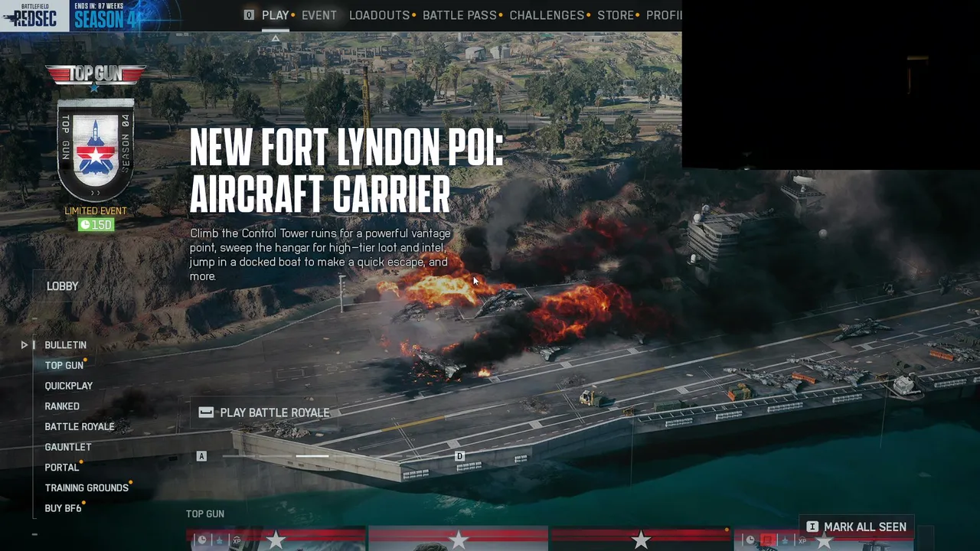Viewport: 980px width, 551px height.
Task: Click the arrow marker beside BULLETIN
Action: pos(24,345)
